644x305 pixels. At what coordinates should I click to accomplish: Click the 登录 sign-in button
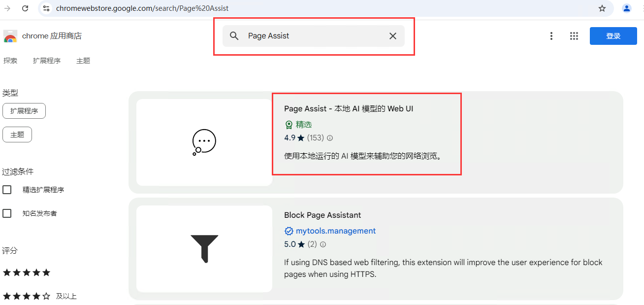point(613,36)
